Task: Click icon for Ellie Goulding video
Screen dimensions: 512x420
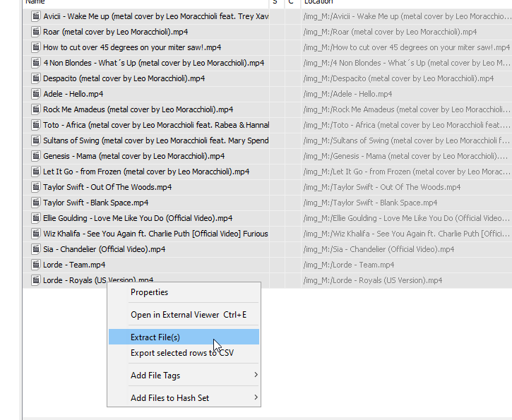Action: tap(35, 218)
